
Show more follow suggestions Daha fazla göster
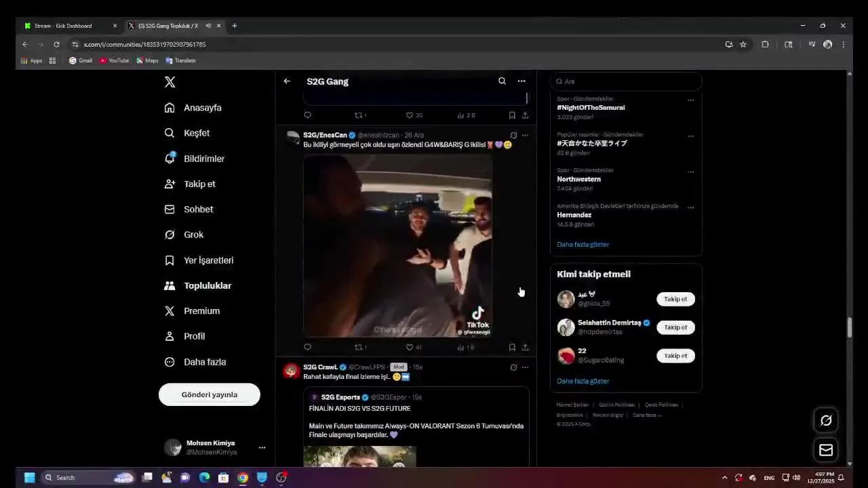tap(583, 381)
